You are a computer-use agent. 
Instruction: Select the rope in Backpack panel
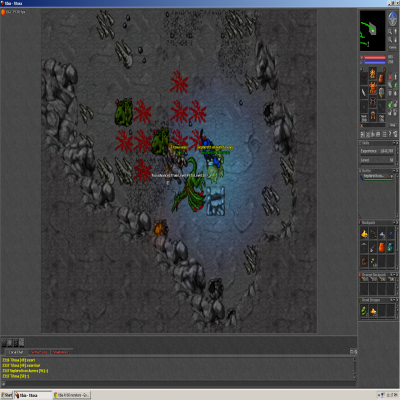[364, 261]
